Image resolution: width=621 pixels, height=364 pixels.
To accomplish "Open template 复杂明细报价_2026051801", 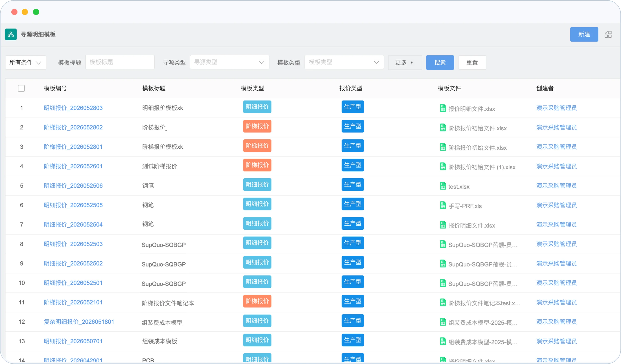I will pyautogui.click(x=79, y=322).
